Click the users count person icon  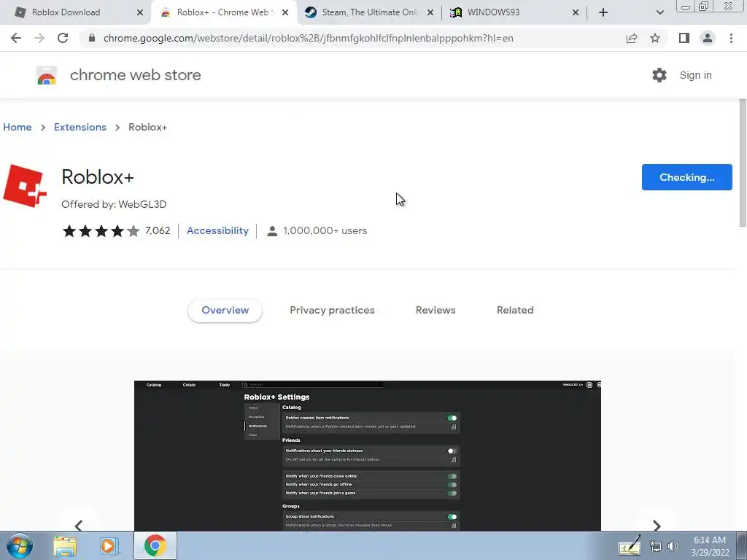coord(272,231)
